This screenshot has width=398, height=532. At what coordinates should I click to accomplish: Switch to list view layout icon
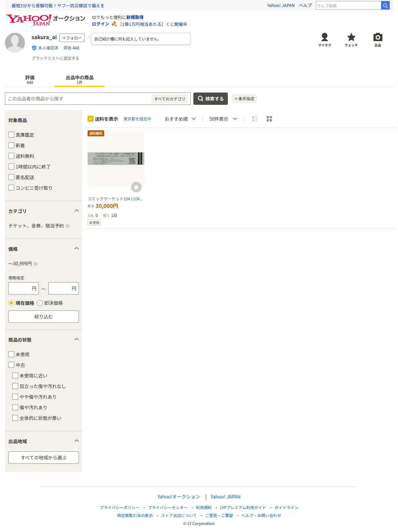(x=255, y=119)
